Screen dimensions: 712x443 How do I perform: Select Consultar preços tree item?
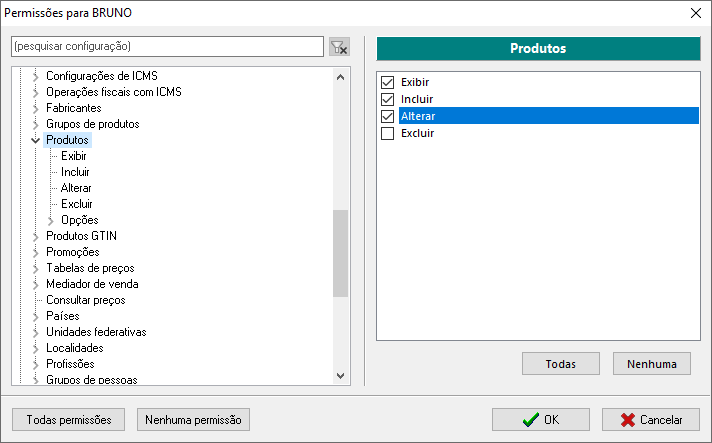pyautogui.click(x=85, y=300)
